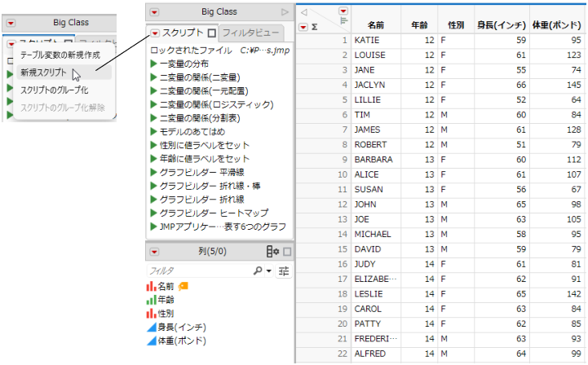
Task: Run the モデルのあてはめ script
Action: [153, 131]
